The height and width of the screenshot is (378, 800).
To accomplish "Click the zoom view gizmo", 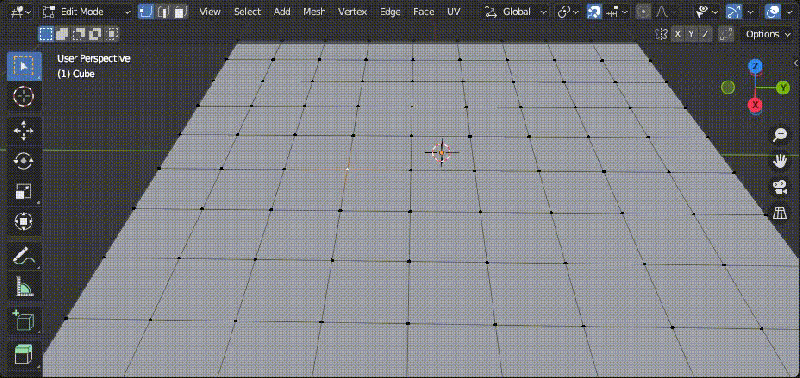I will pyautogui.click(x=780, y=135).
